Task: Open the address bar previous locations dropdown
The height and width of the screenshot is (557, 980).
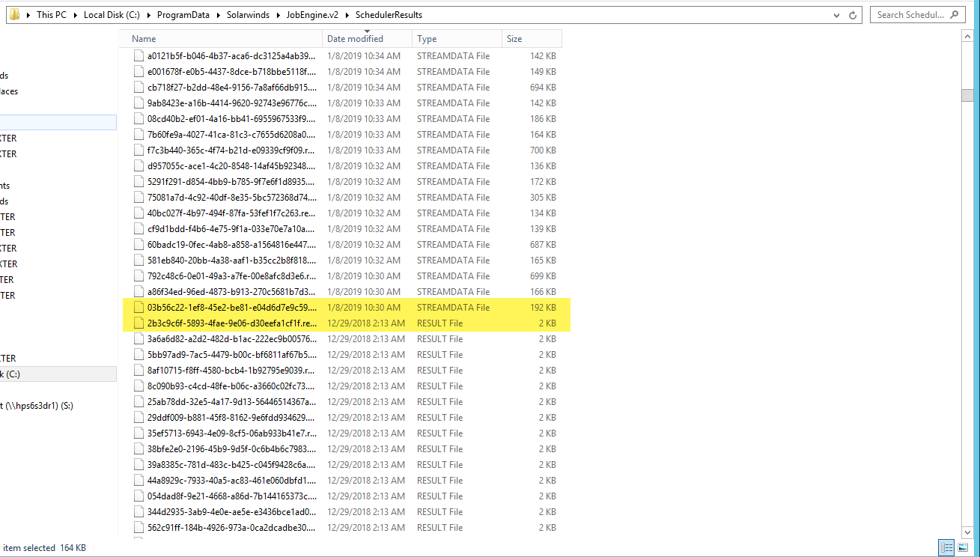Action: pos(836,14)
